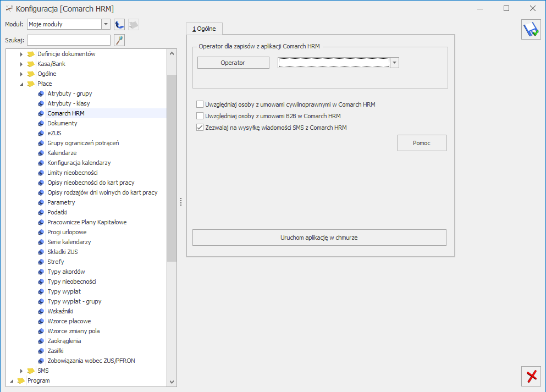Viewport: 546px width, 392px height.
Task: Click the red X cancel icon
Action: [x=531, y=377]
